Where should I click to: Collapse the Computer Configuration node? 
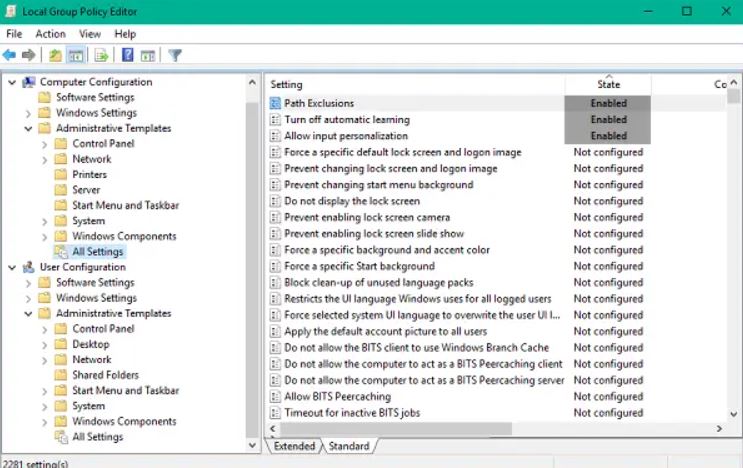(x=12, y=82)
